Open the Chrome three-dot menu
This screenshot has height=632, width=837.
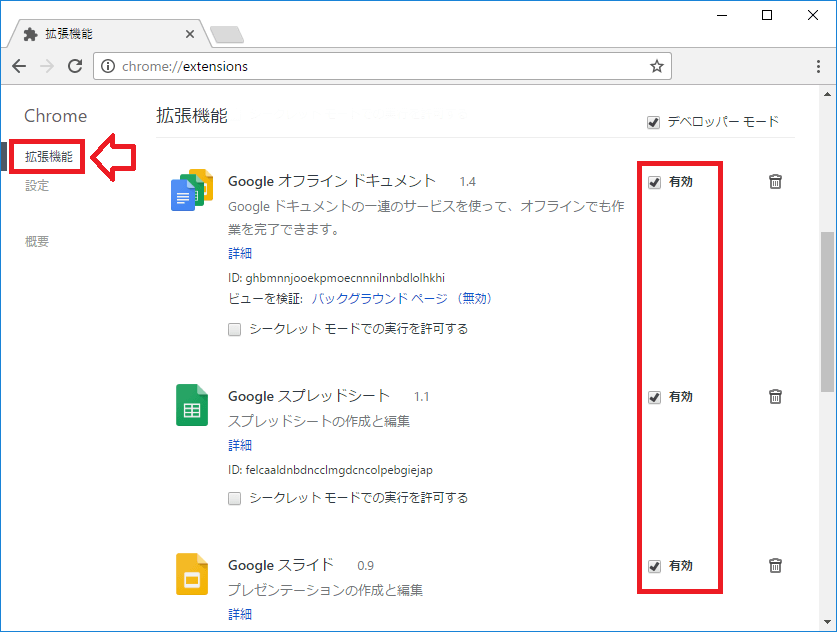pos(819,66)
